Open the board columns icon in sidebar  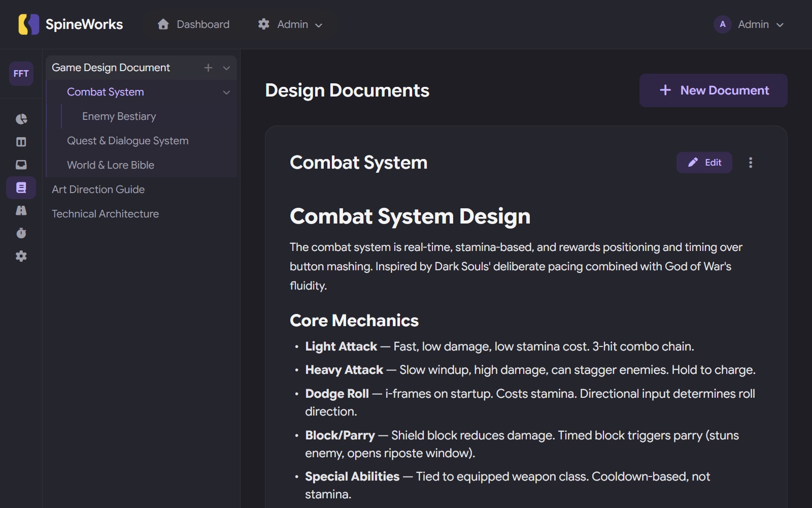(x=21, y=142)
